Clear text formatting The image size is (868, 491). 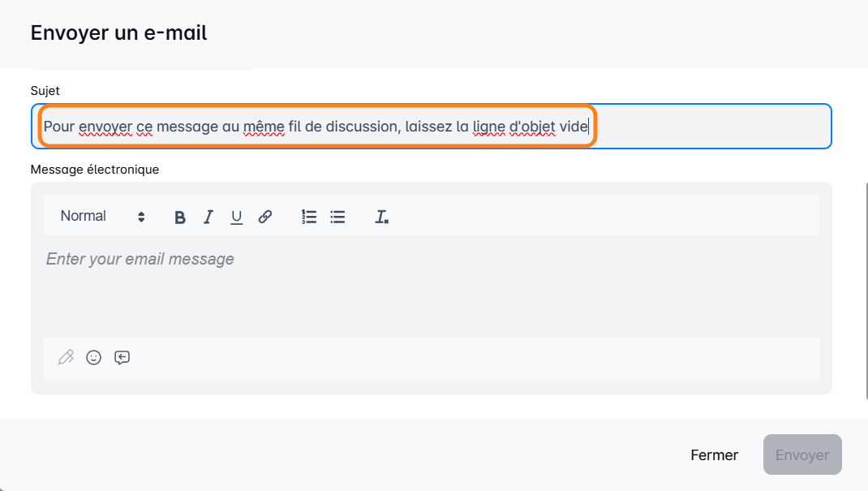tap(381, 217)
